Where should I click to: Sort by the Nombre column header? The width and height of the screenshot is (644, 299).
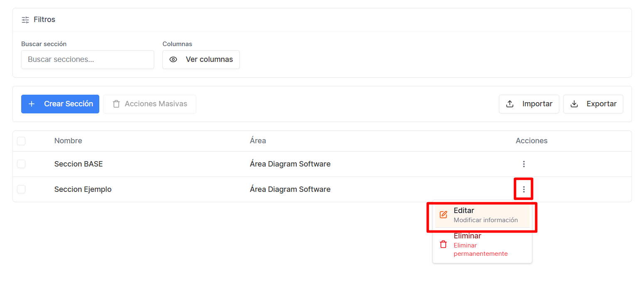68,141
